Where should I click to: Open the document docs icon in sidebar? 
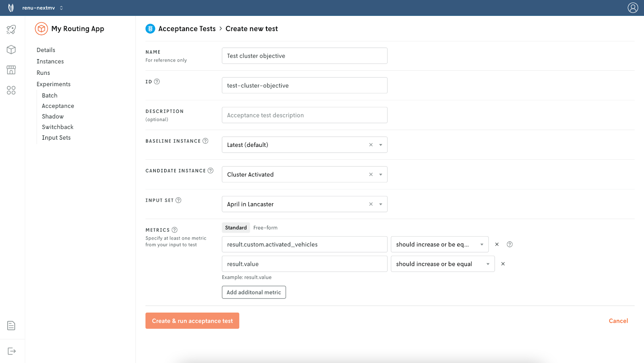click(11, 326)
